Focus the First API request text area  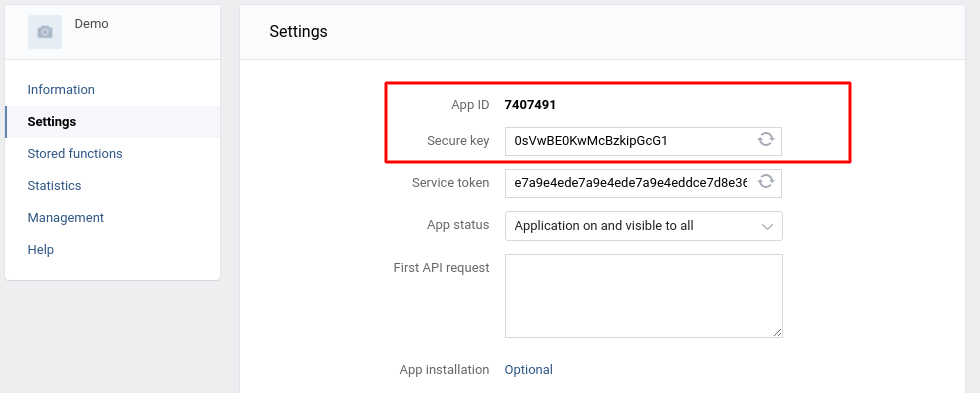644,296
